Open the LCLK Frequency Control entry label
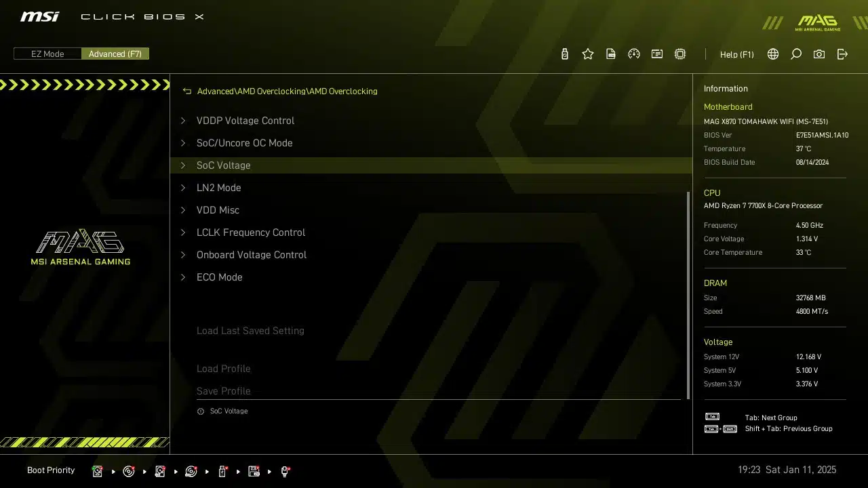 pos(251,232)
